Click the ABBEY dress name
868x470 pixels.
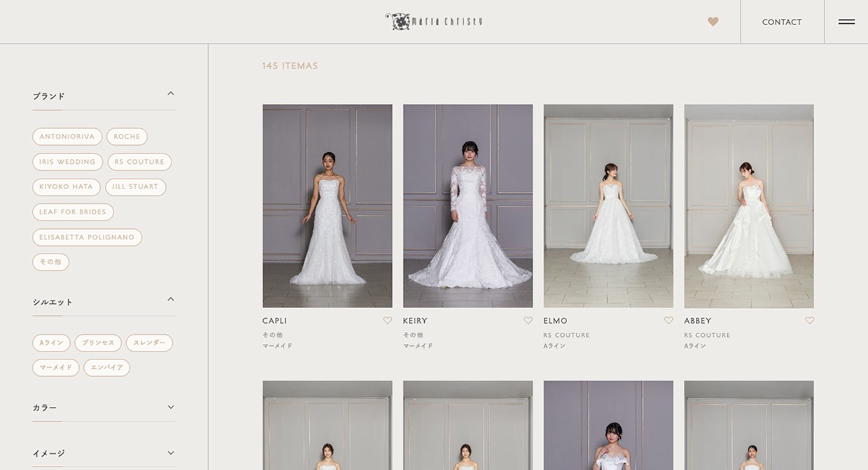click(x=698, y=321)
